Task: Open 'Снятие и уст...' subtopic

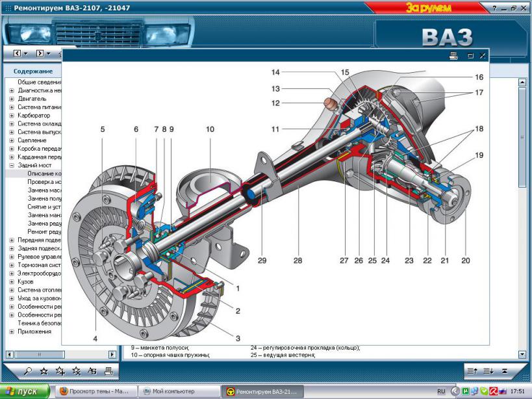Action: coord(44,207)
